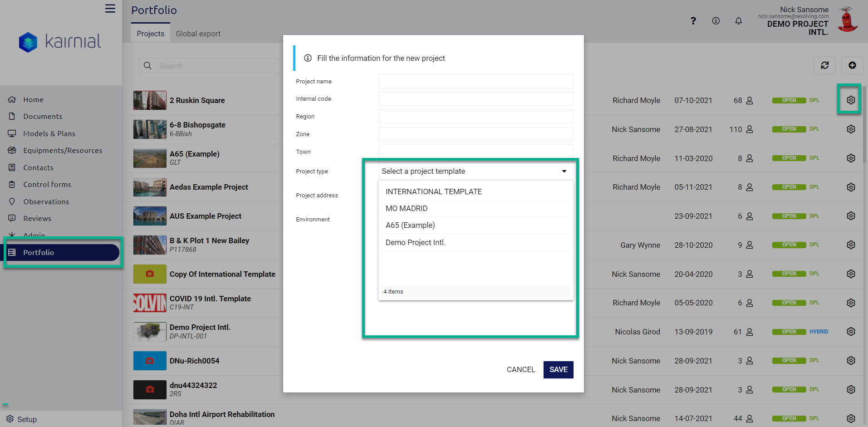Click the hamburger menu icon
The height and width of the screenshot is (427, 868).
tap(110, 9)
